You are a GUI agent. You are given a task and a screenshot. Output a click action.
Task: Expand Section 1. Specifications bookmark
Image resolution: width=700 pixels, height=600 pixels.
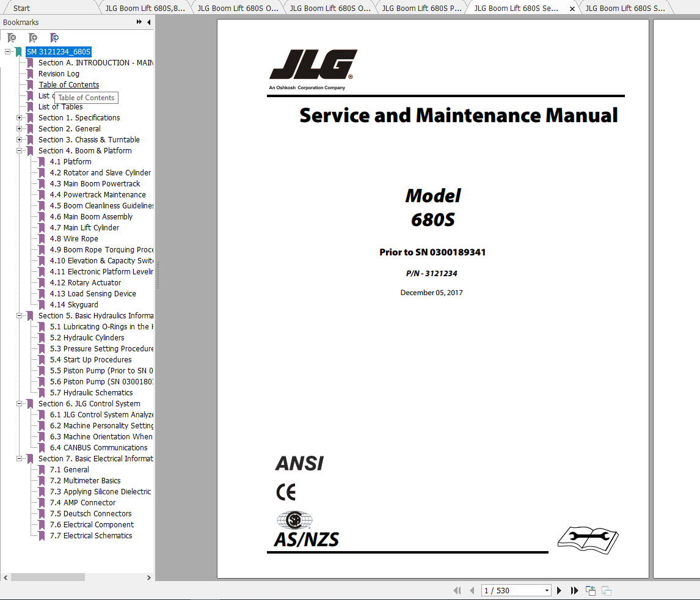pos(20,117)
